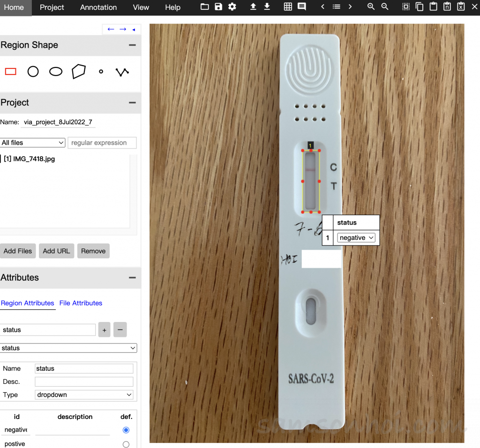Click the Add URL button
This screenshot has width=480, height=448.
pyautogui.click(x=56, y=251)
